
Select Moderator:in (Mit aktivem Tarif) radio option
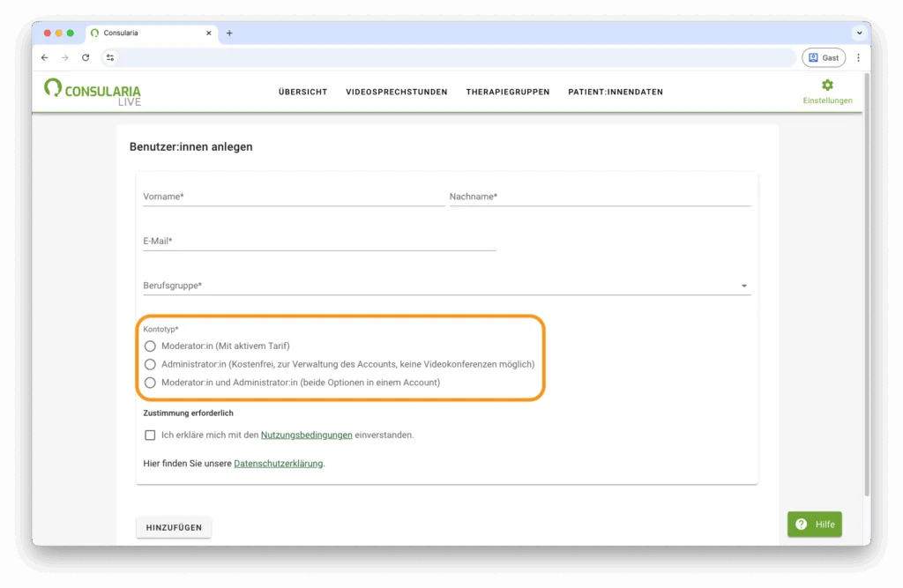pyautogui.click(x=150, y=346)
